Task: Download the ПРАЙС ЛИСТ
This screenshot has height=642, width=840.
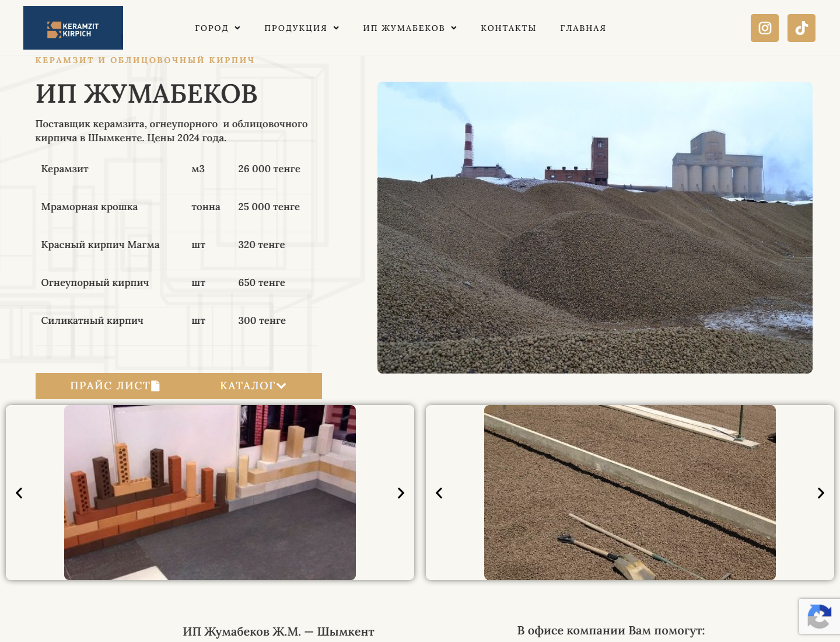Action: click(x=115, y=386)
